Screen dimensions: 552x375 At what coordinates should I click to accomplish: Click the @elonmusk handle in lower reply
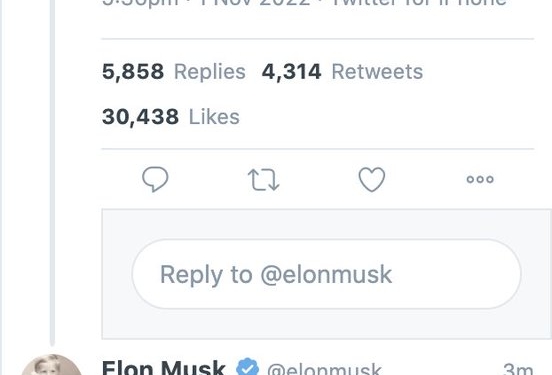[x=324, y=369]
